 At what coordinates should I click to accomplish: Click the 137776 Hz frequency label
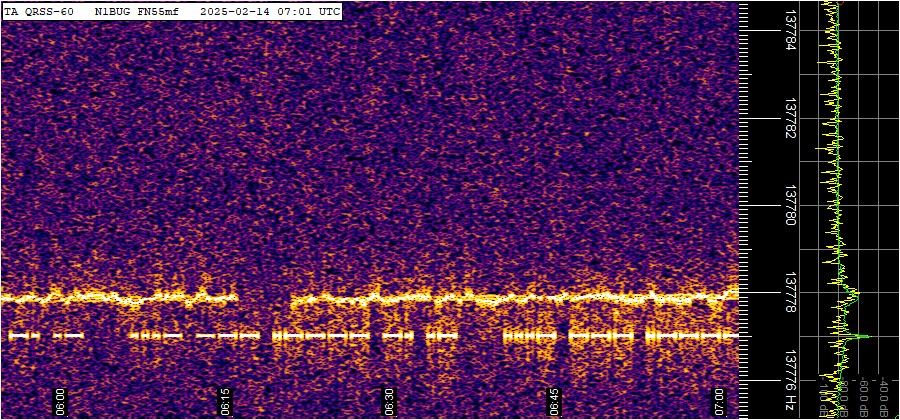(790, 379)
